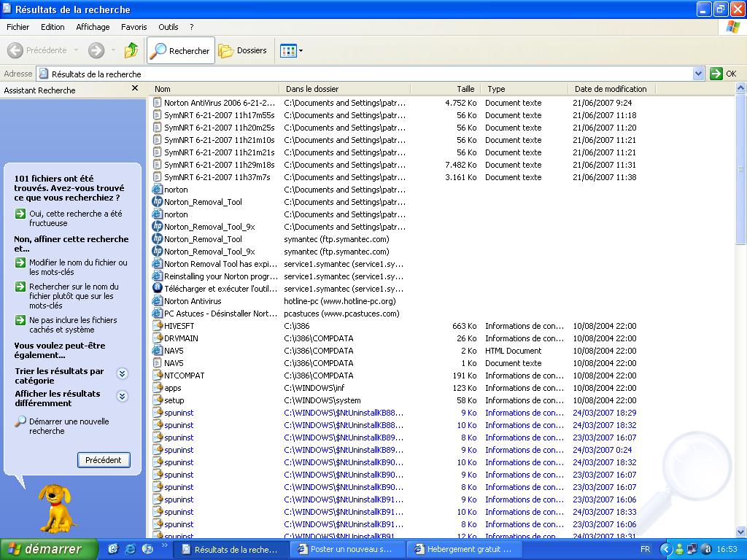Viewport: 747px width, 560px height.
Task: Select Norton_Removal_Tool at ftp.symantec.com icon
Action: click(x=158, y=239)
